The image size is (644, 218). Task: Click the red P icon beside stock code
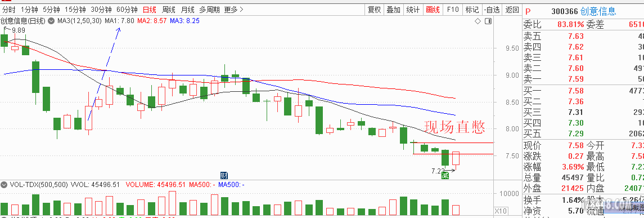click(x=528, y=11)
